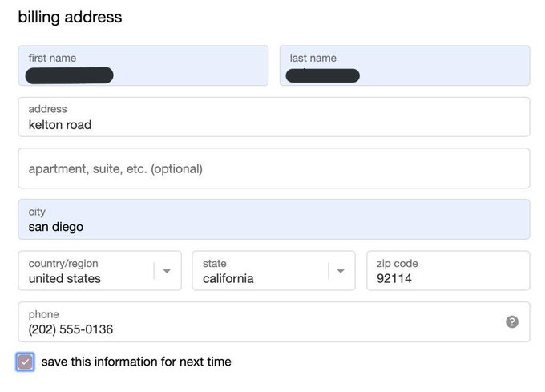Expand the state dropdown arrow

click(341, 271)
